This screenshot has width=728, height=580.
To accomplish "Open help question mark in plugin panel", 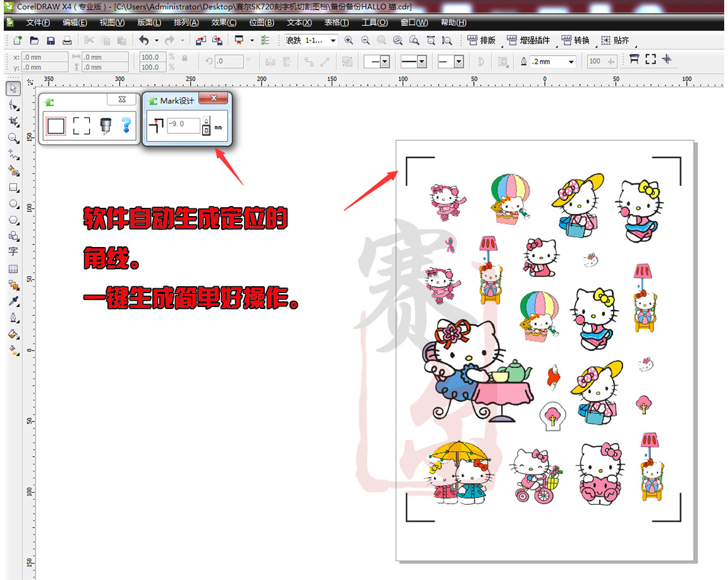I will point(126,125).
